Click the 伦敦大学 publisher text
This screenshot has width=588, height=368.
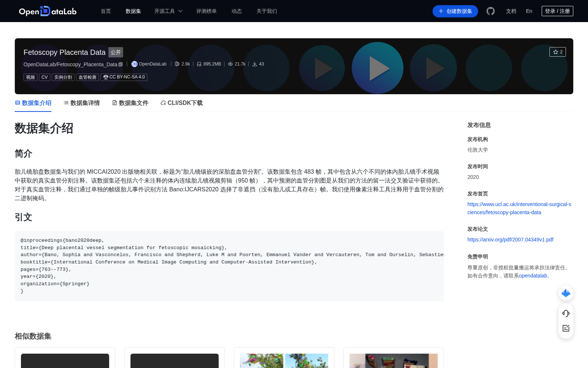(478, 150)
